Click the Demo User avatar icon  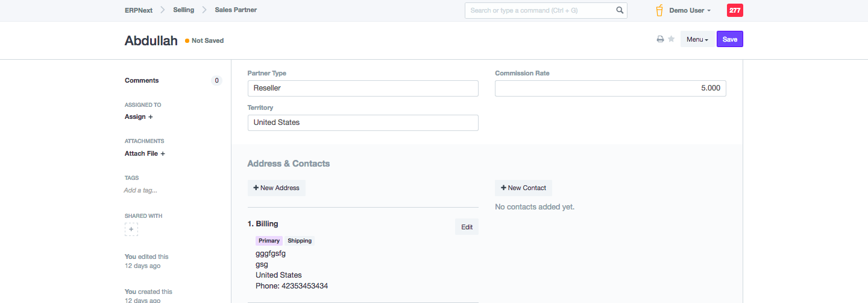pyautogui.click(x=659, y=10)
